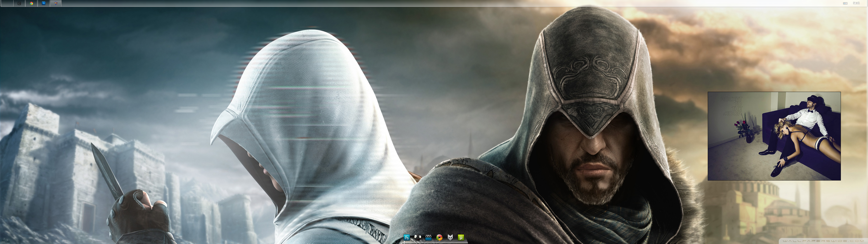The image size is (868, 244).
Task: Open the dark C app in the top taskbar
Action: [x=19, y=3]
